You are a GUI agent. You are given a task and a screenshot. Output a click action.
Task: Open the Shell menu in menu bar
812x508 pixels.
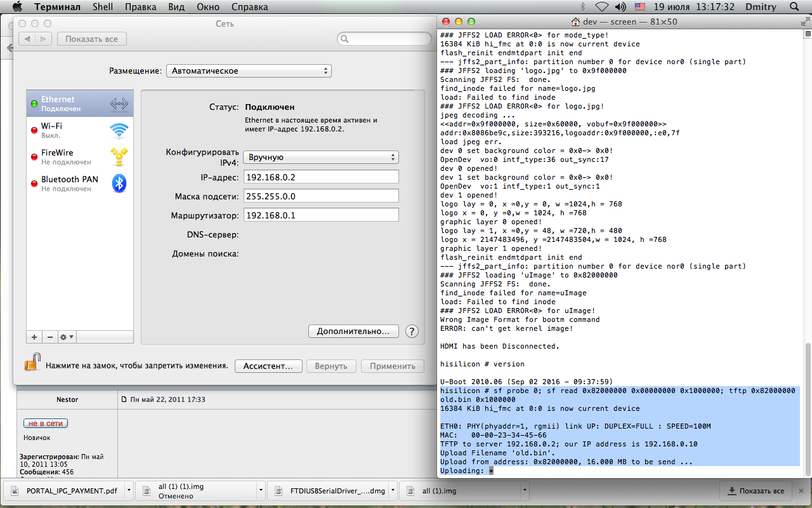pyautogui.click(x=102, y=7)
